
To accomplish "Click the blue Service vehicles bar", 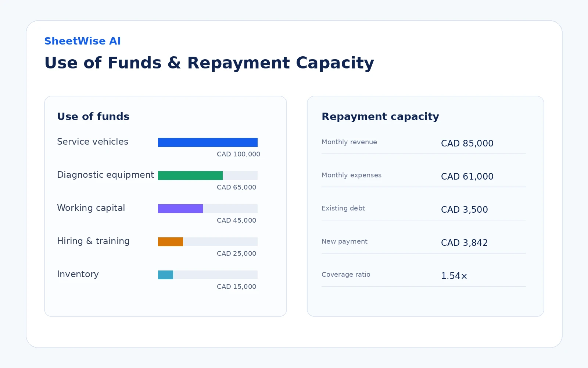I will point(208,142).
